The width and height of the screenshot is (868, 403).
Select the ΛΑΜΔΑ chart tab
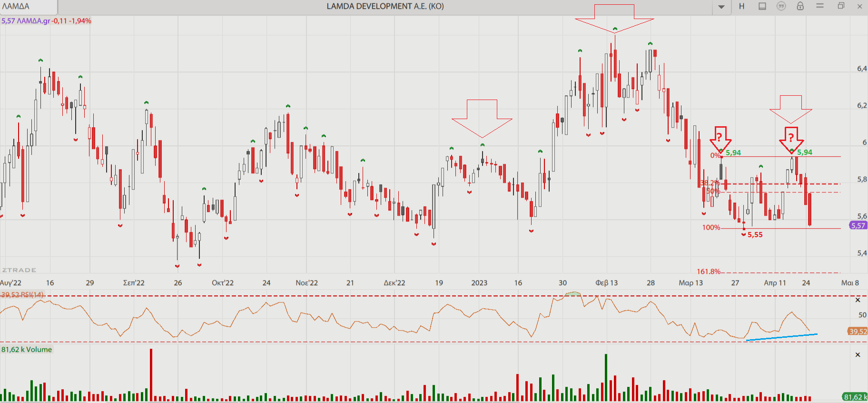point(29,7)
